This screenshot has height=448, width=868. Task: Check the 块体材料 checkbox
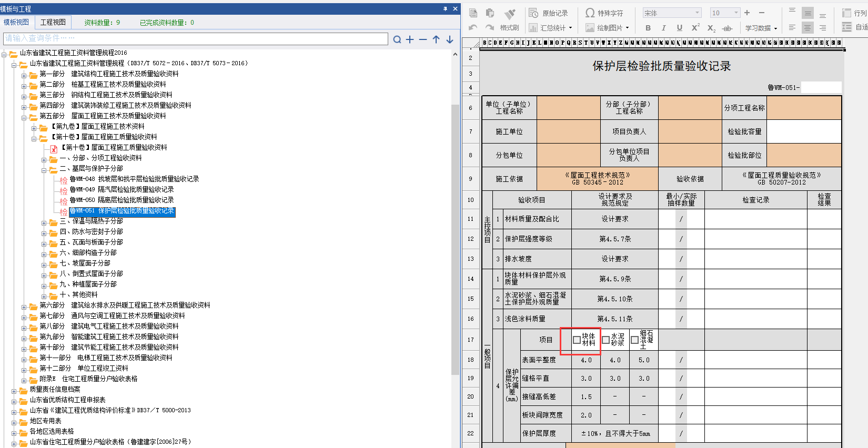point(577,340)
